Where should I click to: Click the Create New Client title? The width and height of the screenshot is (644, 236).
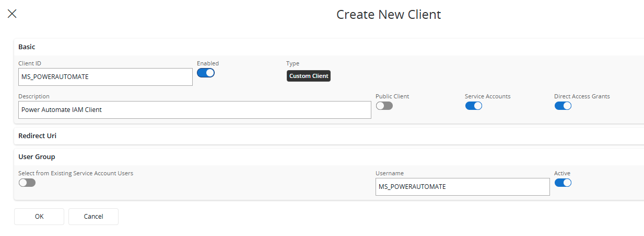point(389,14)
